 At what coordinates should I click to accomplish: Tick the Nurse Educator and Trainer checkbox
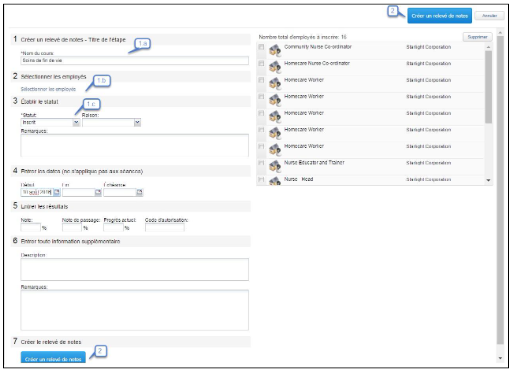coord(261,163)
